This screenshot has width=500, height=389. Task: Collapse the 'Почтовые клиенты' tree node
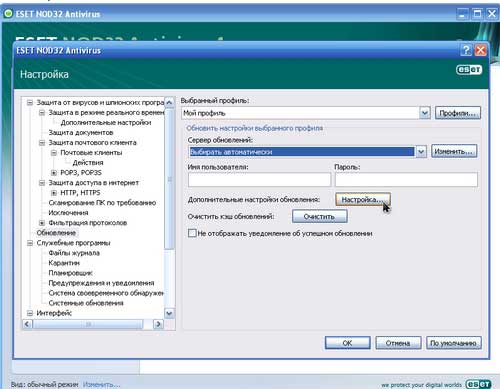coord(54,153)
